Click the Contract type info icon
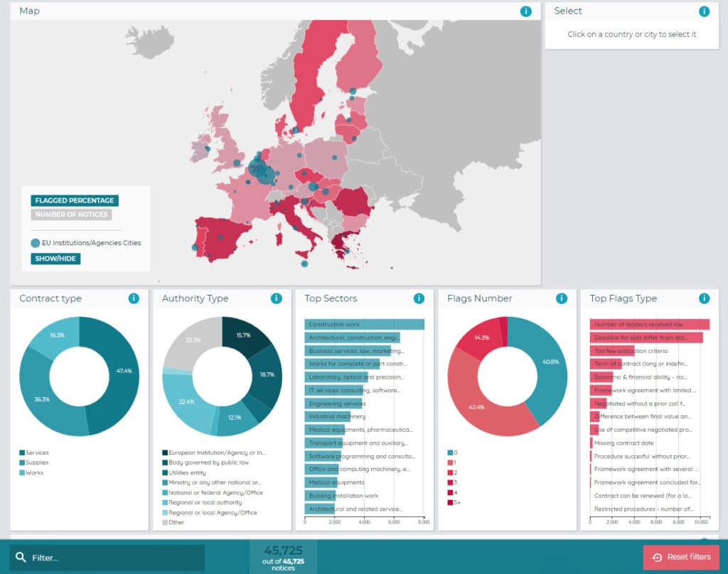Screen dimensions: 728x574 134,298
